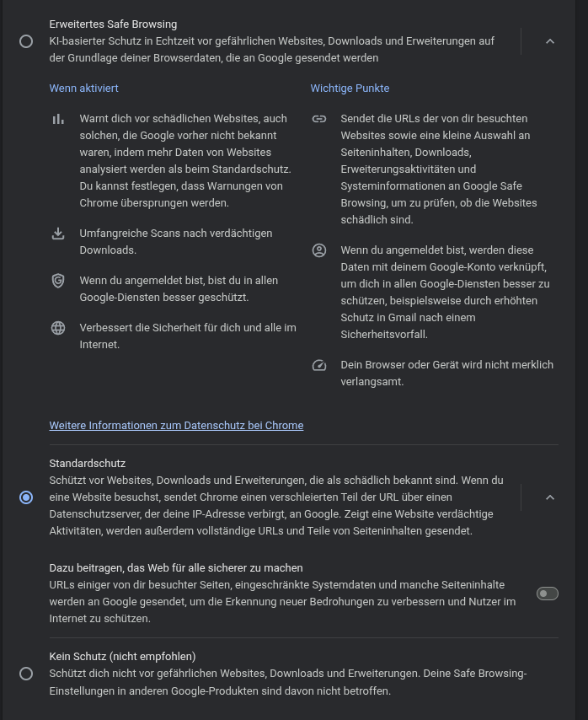The width and height of the screenshot is (588, 720).
Task: Choose the Kein Schutz radio option
Action: 26,674
